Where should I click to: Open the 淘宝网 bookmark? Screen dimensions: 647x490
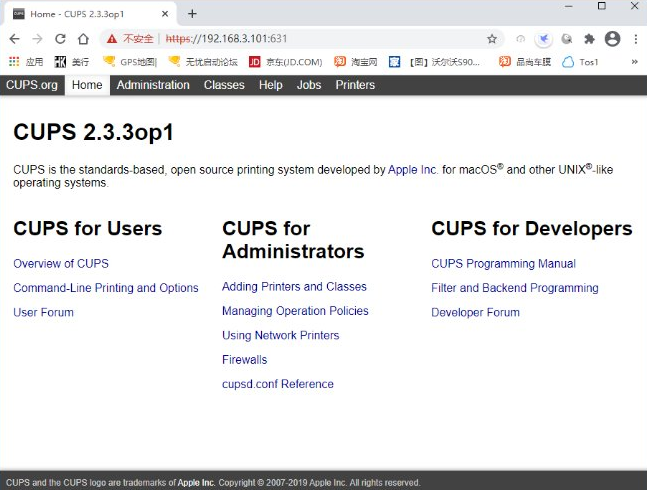pos(356,62)
